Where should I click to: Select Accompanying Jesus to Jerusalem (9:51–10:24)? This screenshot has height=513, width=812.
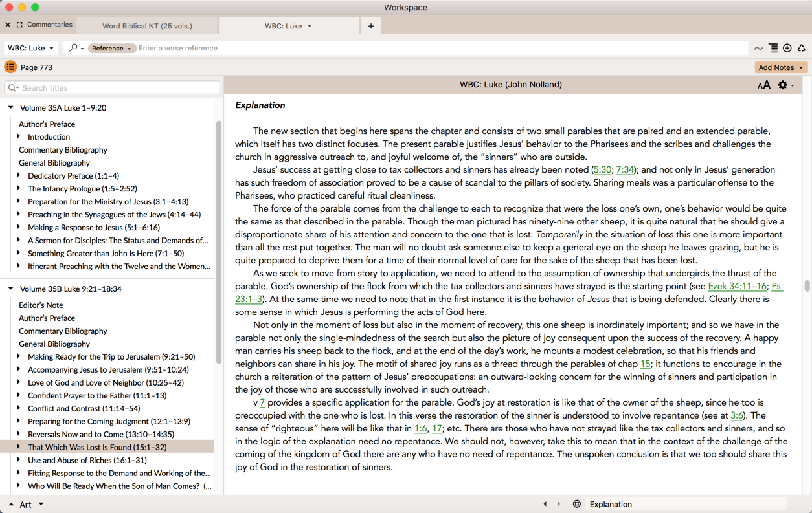108,369
